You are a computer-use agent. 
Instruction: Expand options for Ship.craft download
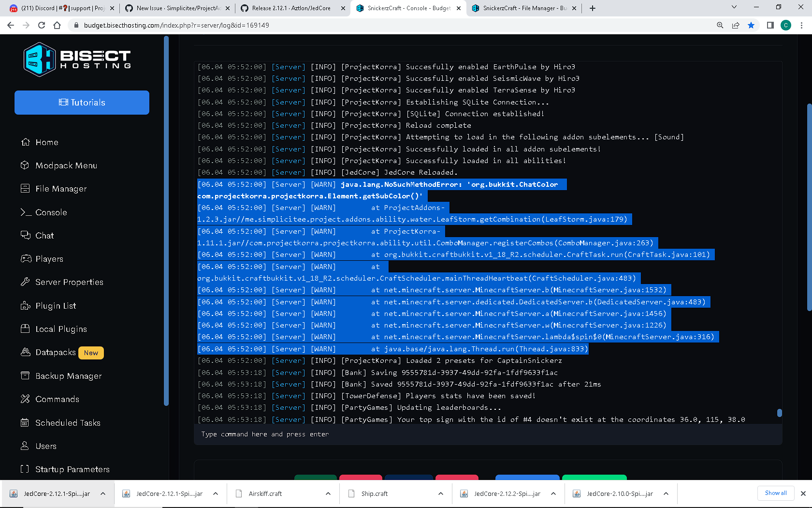coord(441,493)
